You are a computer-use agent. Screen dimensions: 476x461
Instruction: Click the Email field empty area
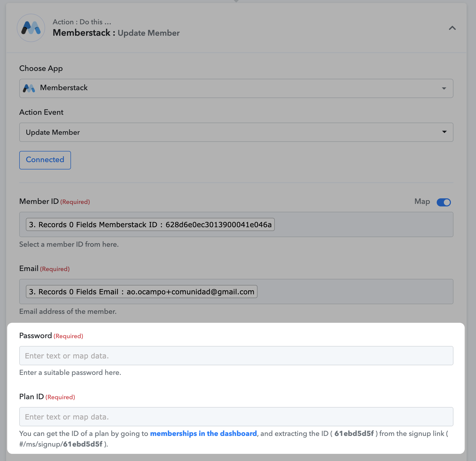click(355, 292)
